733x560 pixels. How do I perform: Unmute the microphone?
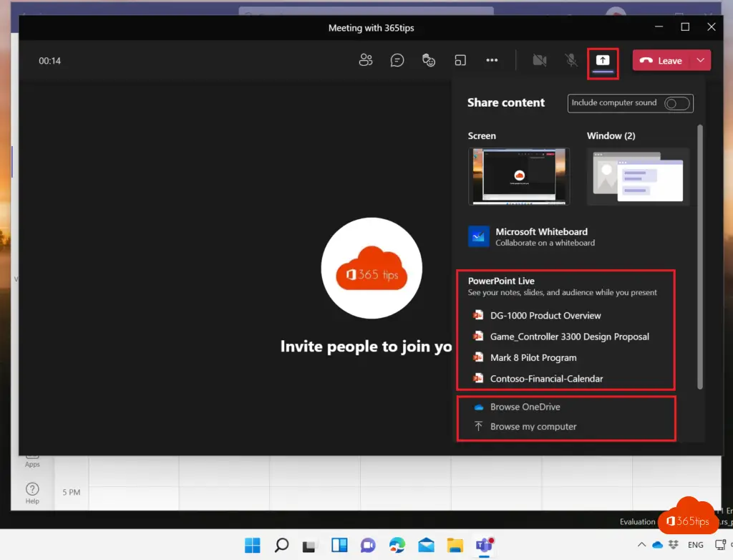click(x=571, y=60)
